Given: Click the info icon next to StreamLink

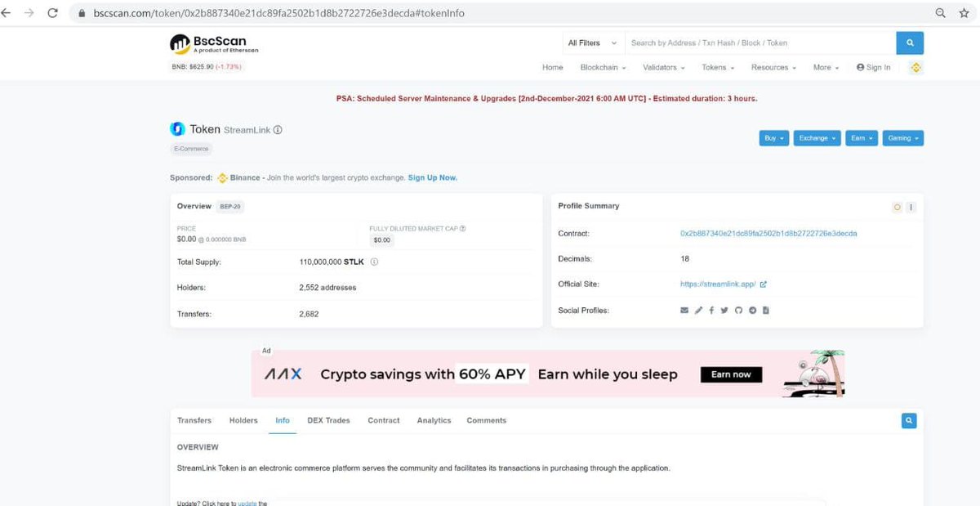Looking at the screenshot, I should (x=278, y=130).
